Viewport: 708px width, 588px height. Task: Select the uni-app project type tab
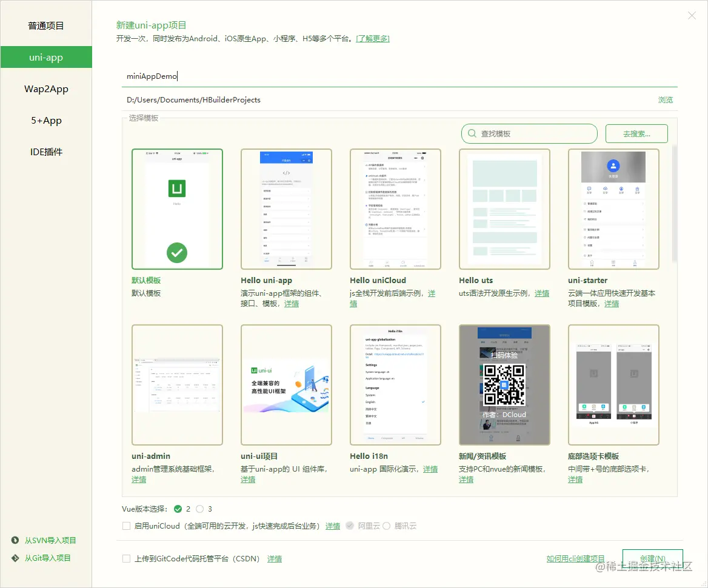(x=45, y=58)
